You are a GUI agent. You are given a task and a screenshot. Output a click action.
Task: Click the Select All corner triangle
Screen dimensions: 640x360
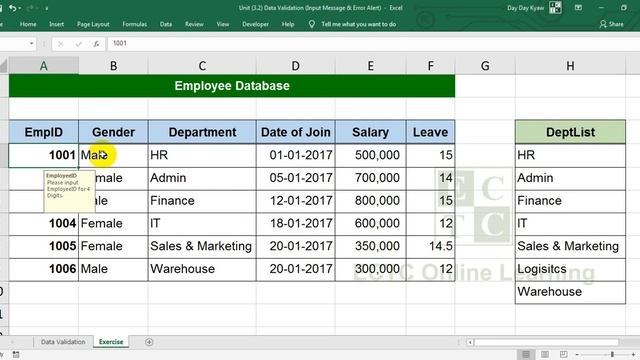tap(4, 66)
